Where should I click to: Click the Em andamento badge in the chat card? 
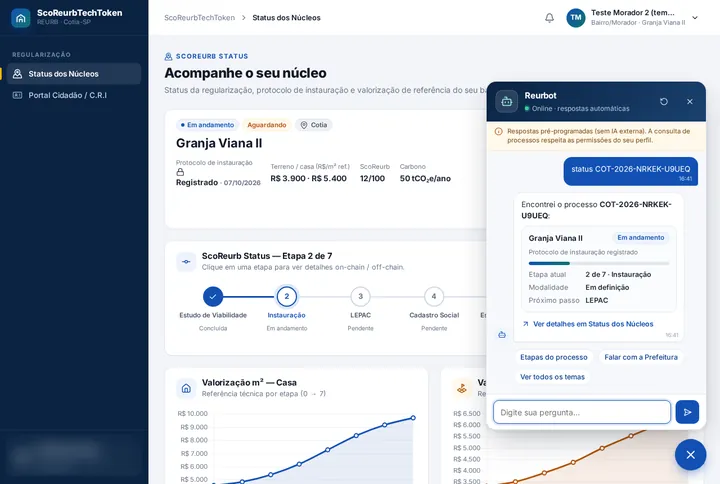pyautogui.click(x=641, y=237)
